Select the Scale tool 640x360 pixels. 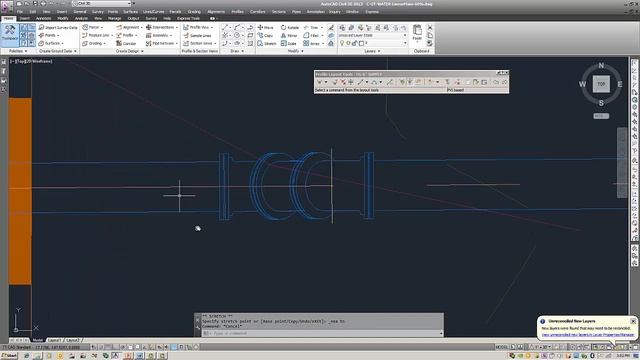(x=289, y=43)
